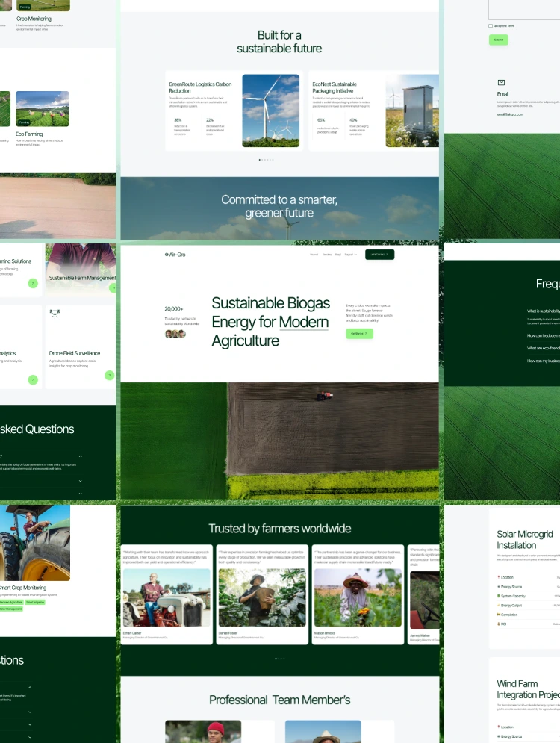
Task: Click the envelope Email icon
Action: pos(501,82)
